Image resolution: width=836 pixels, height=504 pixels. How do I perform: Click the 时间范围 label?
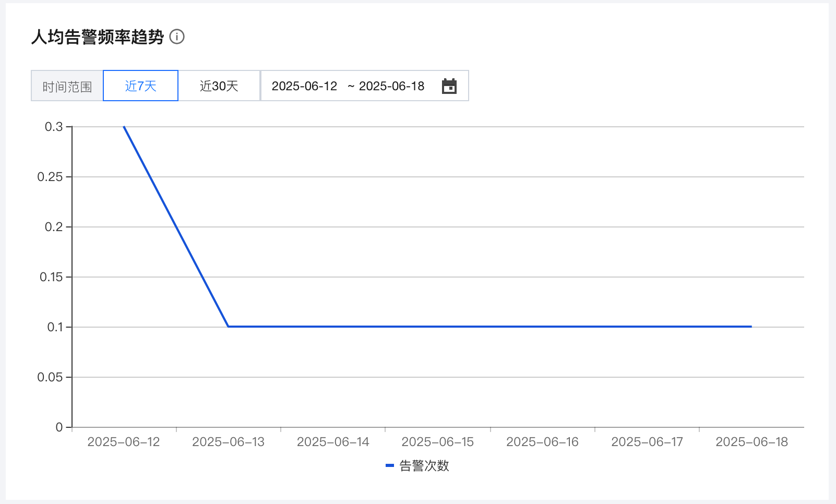point(67,87)
